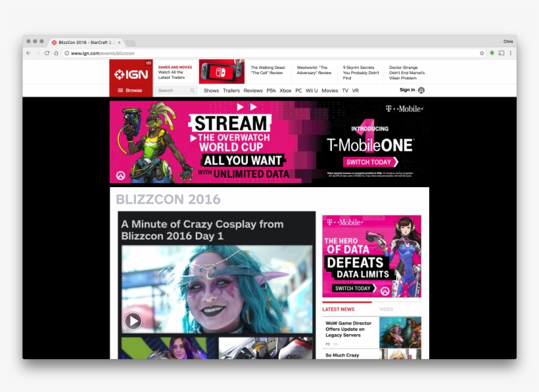
Task: Open A Minute of Crazy Cosplay headline
Action: pos(202,230)
